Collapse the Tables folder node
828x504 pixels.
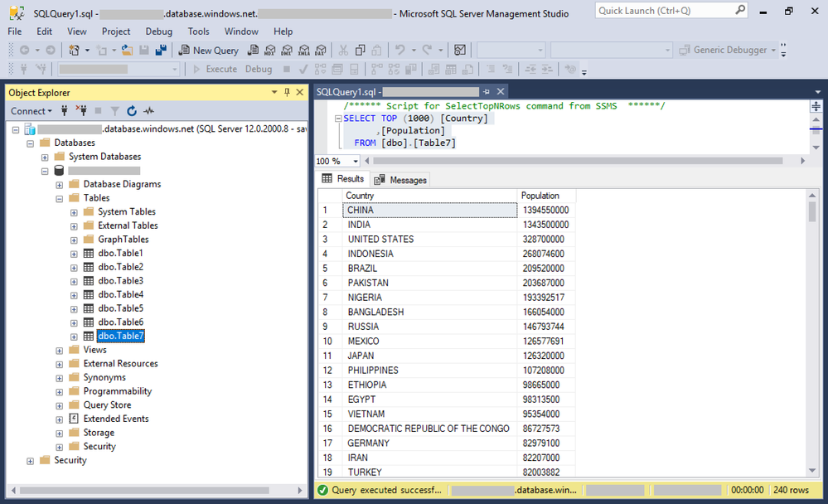(60, 198)
